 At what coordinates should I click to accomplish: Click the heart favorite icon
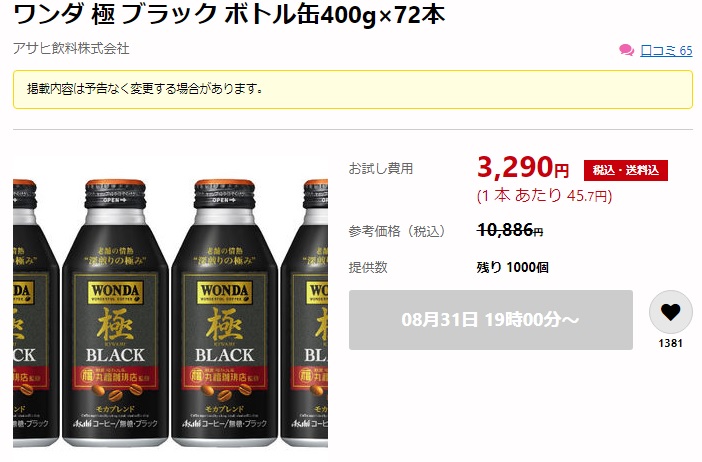[670, 312]
